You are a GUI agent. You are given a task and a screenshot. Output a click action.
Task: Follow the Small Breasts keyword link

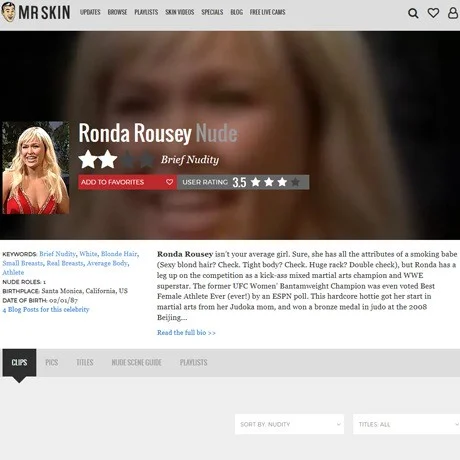(x=23, y=263)
